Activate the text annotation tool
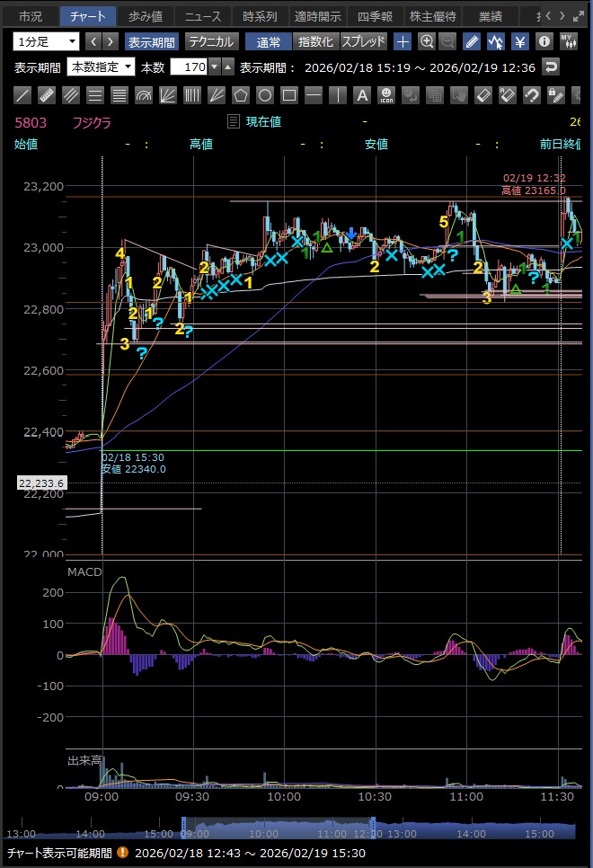This screenshot has width=593, height=868. pos(362,94)
